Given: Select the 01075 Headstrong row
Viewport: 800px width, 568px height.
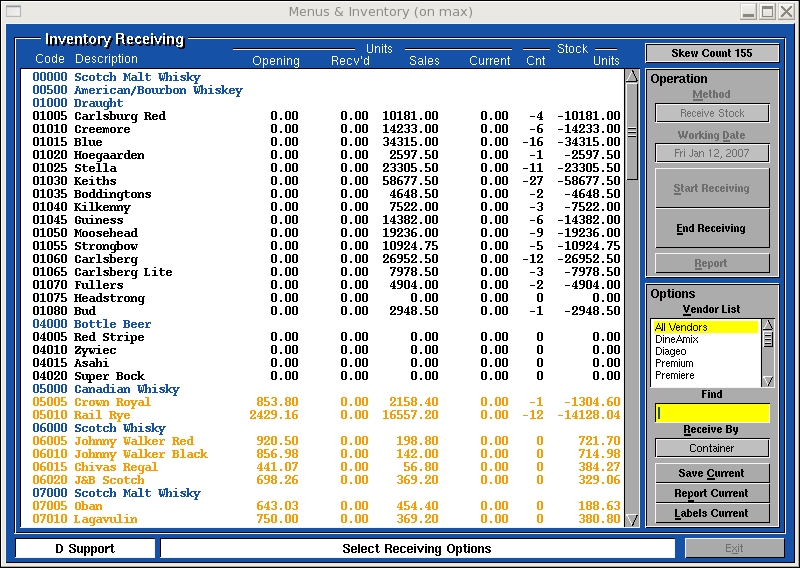Looking at the screenshot, I should (322, 299).
